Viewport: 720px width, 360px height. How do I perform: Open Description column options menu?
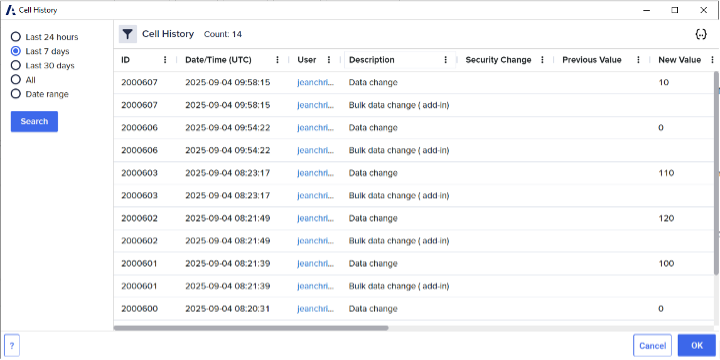tap(445, 60)
